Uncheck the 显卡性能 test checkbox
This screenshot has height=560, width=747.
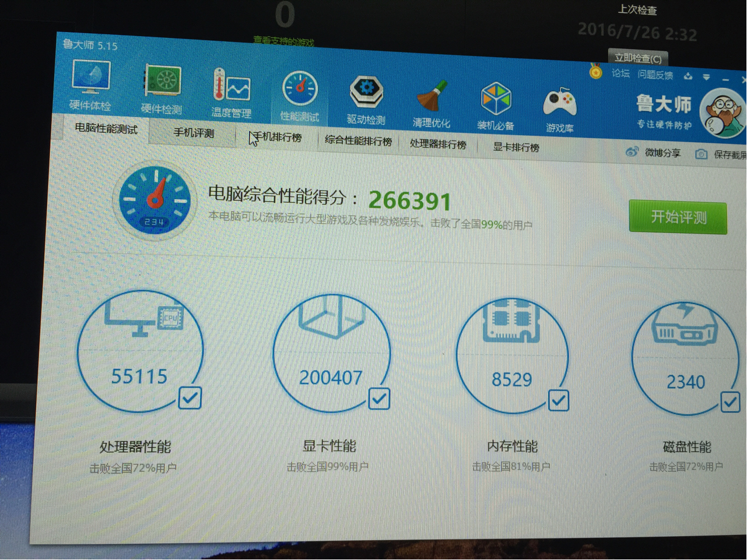[x=379, y=399]
